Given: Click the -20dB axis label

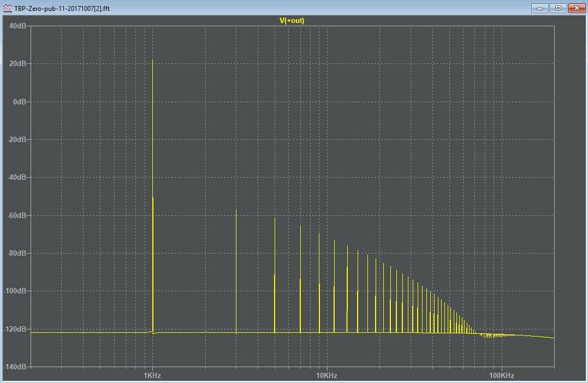Looking at the screenshot, I should [17, 139].
